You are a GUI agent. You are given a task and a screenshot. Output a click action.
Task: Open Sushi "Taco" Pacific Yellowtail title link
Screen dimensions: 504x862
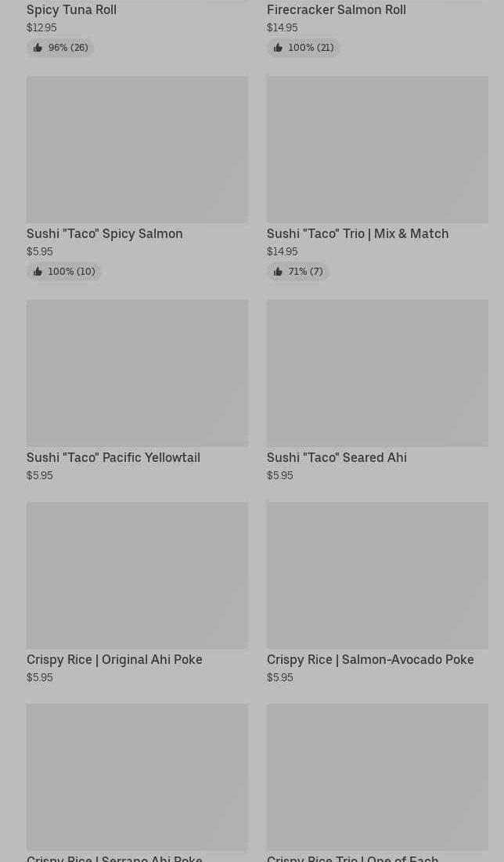113,457
